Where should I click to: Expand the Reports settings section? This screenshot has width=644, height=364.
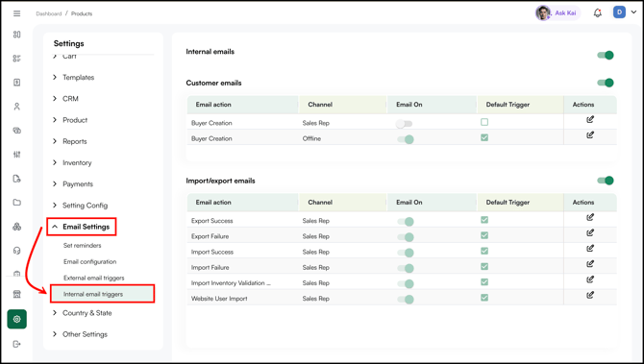click(x=70, y=141)
